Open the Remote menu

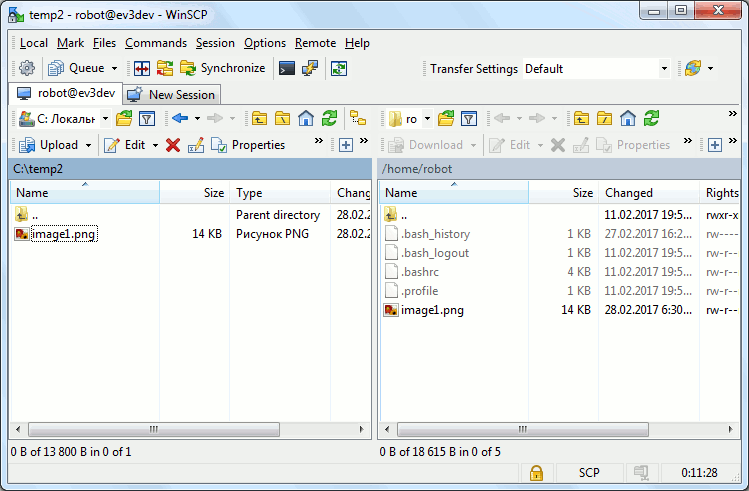(x=315, y=43)
